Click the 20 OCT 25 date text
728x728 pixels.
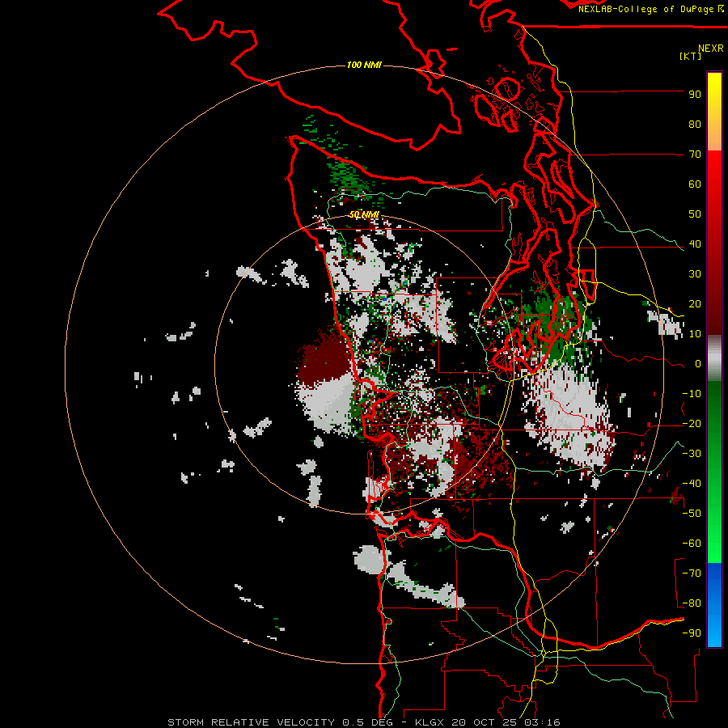(x=485, y=722)
